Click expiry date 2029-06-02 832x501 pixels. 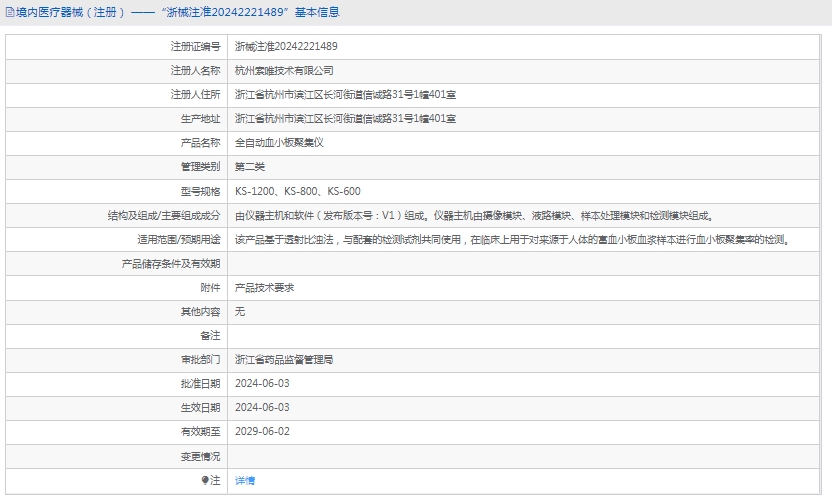[262, 431]
